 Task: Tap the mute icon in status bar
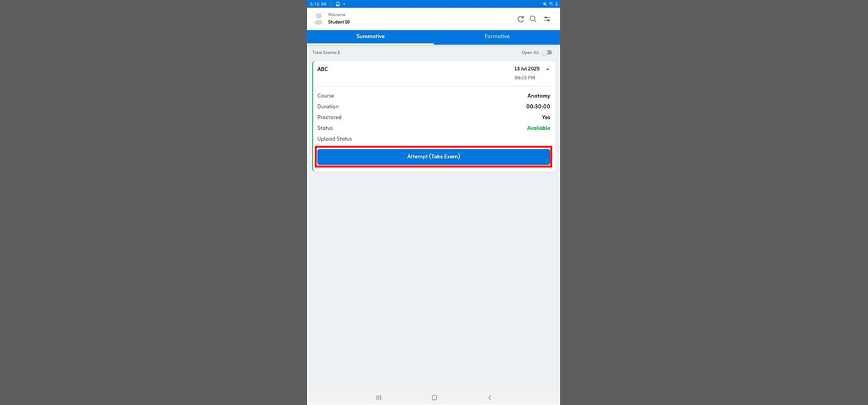[545, 4]
